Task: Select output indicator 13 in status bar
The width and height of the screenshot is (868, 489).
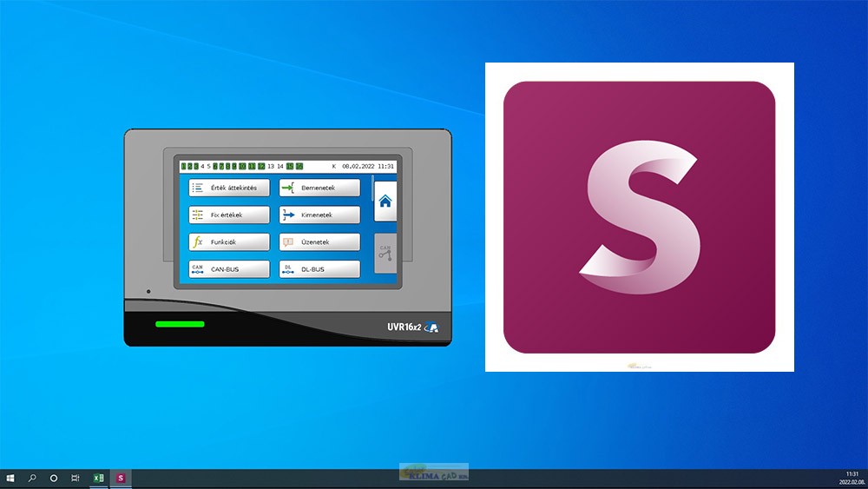Action: click(271, 166)
